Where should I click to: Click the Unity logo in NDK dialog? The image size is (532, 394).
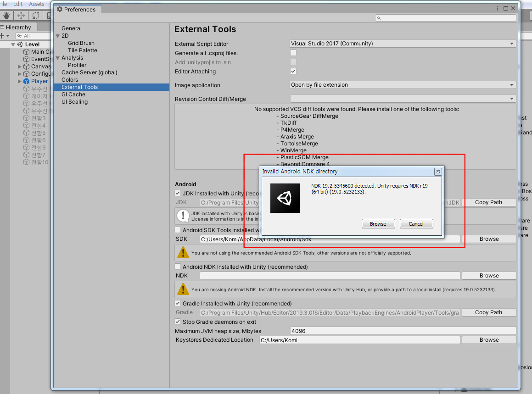(285, 198)
